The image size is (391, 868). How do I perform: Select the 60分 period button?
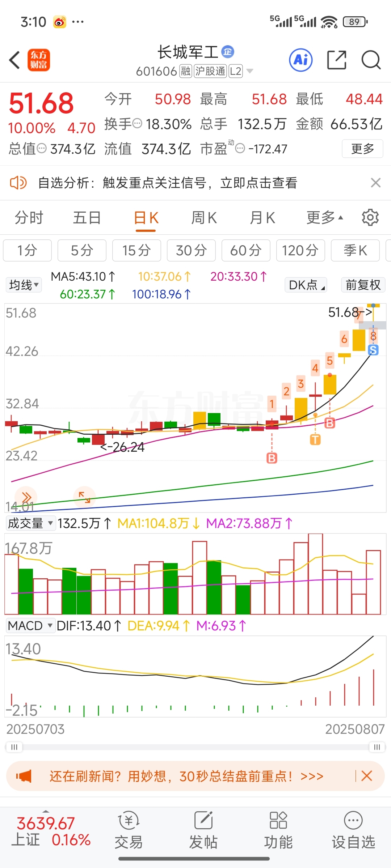coord(246,250)
